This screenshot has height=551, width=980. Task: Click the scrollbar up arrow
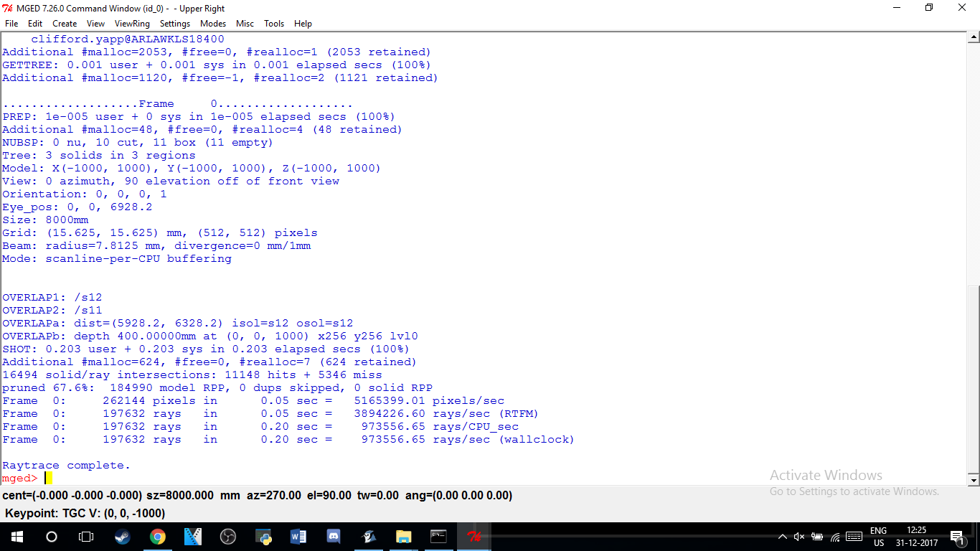pyautogui.click(x=974, y=37)
